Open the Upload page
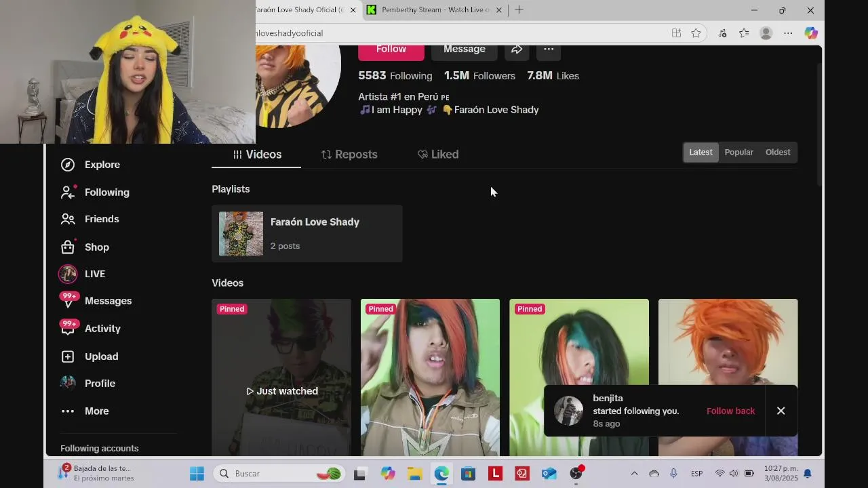868x488 pixels. 90,357
